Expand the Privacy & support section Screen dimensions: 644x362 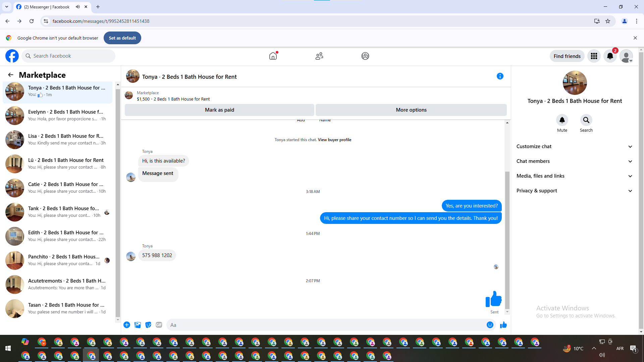575,191
